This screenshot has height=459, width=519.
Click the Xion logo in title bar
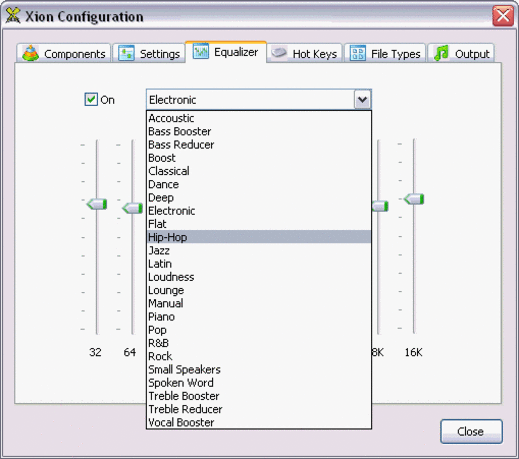pyautogui.click(x=13, y=16)
